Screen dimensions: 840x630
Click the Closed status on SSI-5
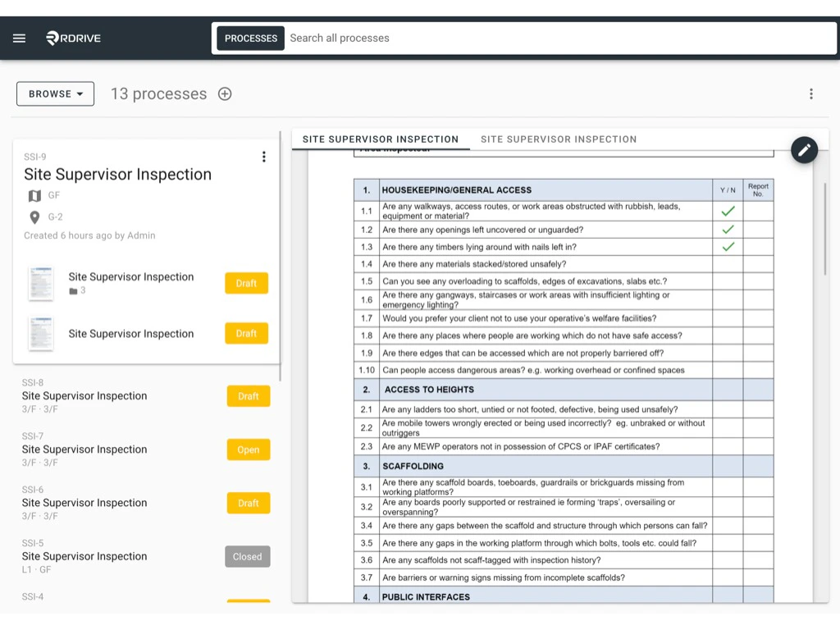tap(248, 557)
